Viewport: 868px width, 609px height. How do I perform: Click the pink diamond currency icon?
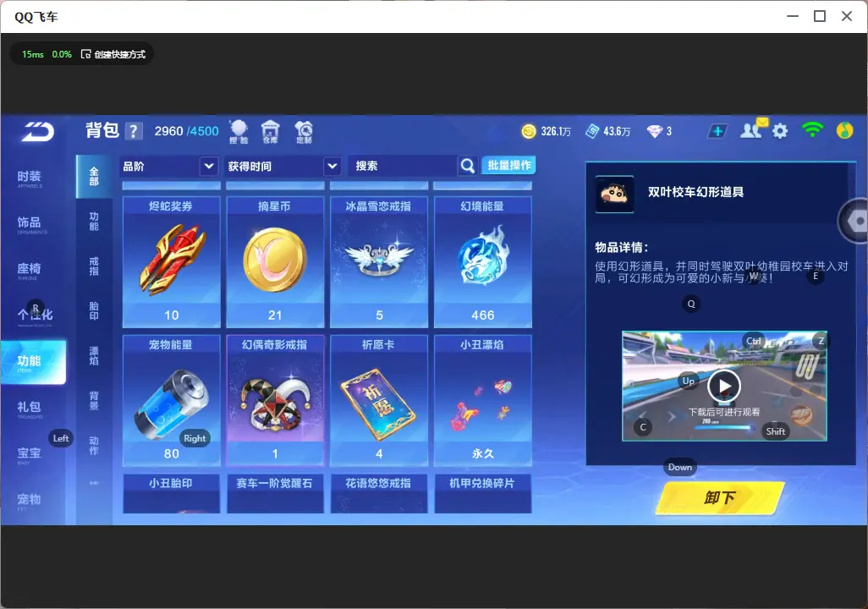coord(655,131)
